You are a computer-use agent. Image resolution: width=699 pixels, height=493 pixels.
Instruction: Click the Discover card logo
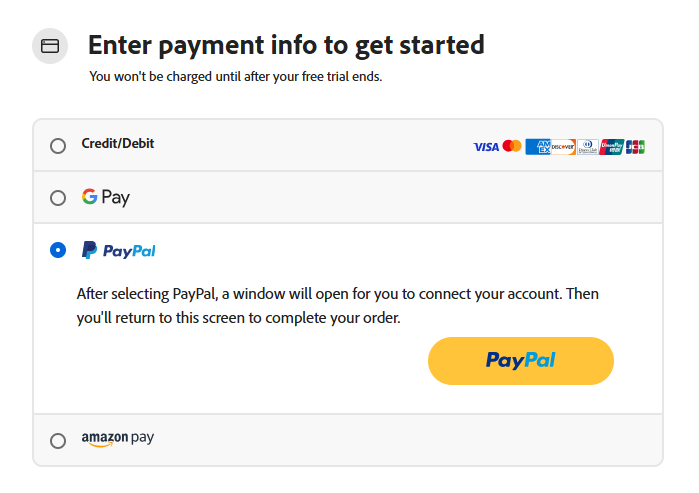(562, 147)
